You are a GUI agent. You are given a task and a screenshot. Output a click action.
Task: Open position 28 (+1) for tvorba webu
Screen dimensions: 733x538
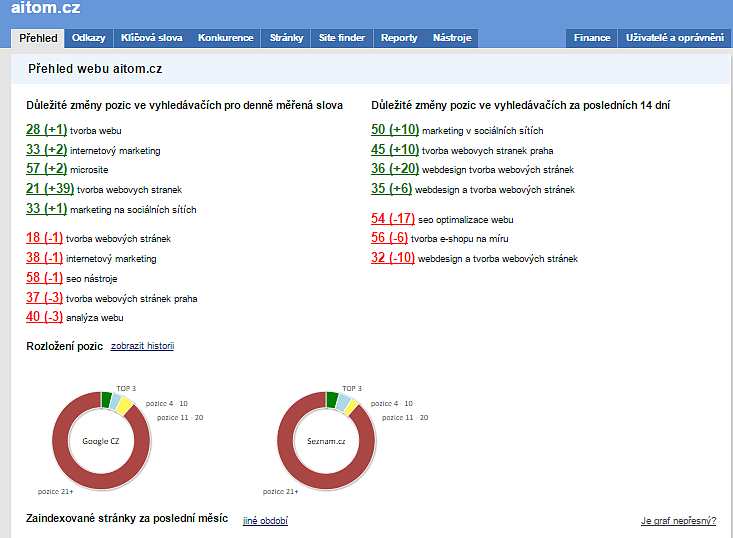point(46,129)
